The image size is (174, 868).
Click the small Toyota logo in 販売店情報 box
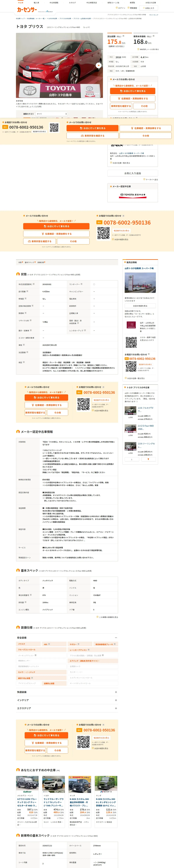[x=131, y=325]
